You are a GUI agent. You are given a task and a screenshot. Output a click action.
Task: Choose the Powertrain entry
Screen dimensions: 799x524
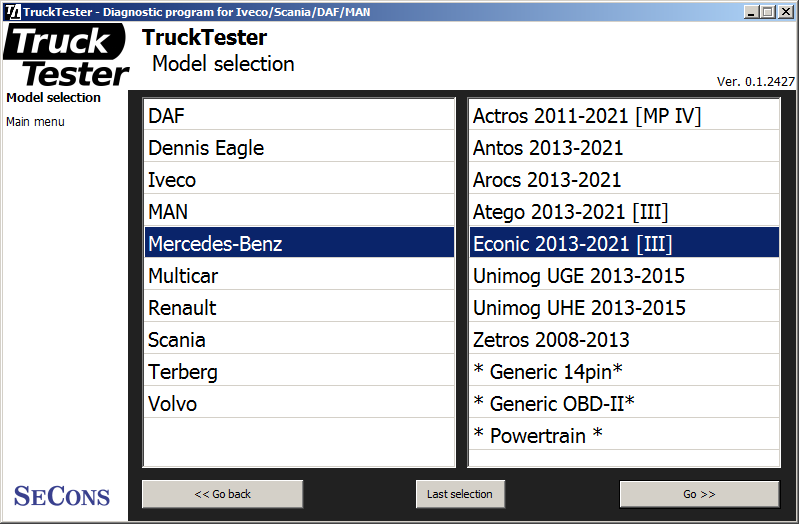624,435
